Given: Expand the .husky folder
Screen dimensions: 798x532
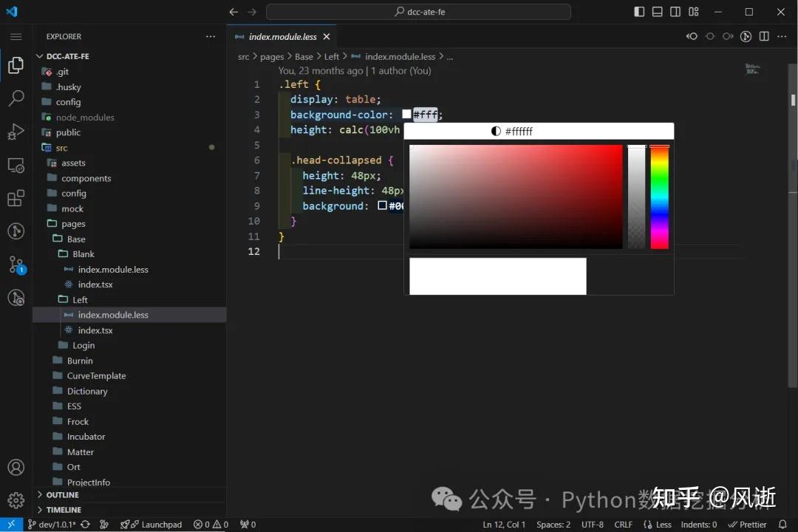Looking at the screenshot, I should pyautogui.click(x=130, y=86).
